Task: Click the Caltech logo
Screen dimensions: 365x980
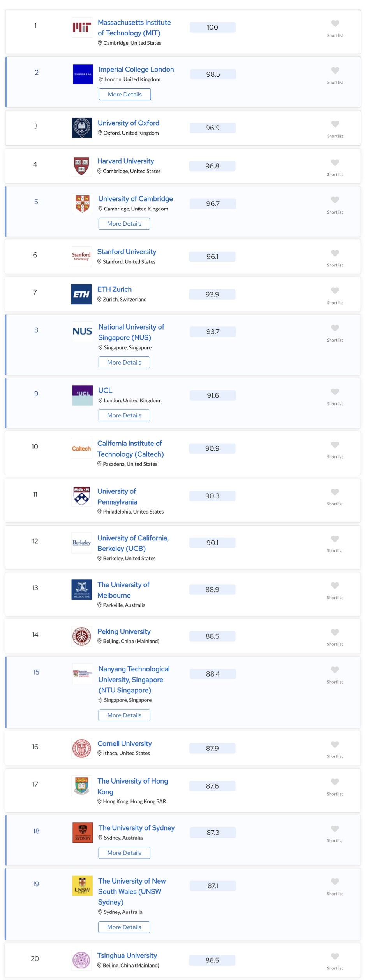Action: point(81,449)
